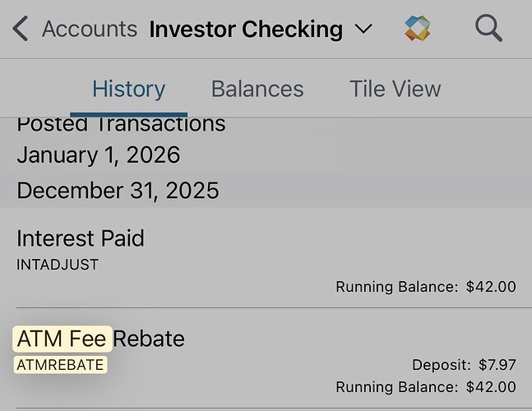Tap the Deposit $7.97 amount
Viewport: 532px width, 411px height.
(464, 364)
